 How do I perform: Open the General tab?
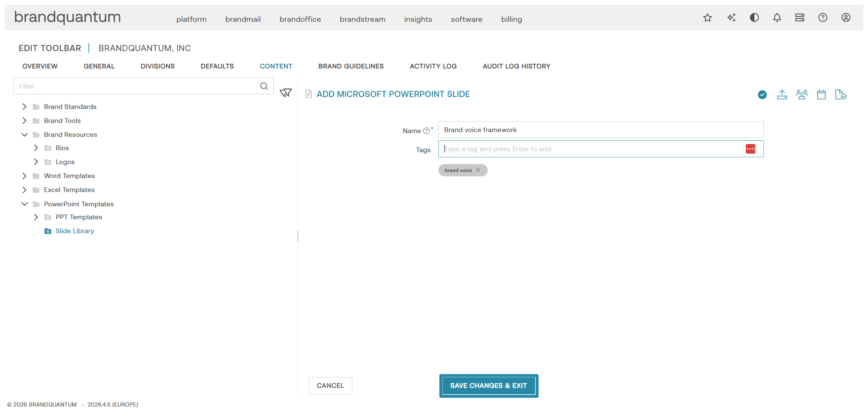click(99, 66)
